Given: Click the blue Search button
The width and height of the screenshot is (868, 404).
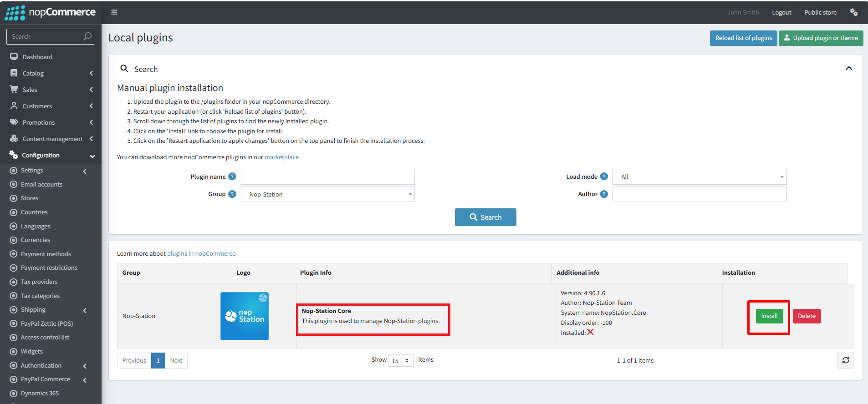Looking at the screenshot, I should click(x=485, y=217).
